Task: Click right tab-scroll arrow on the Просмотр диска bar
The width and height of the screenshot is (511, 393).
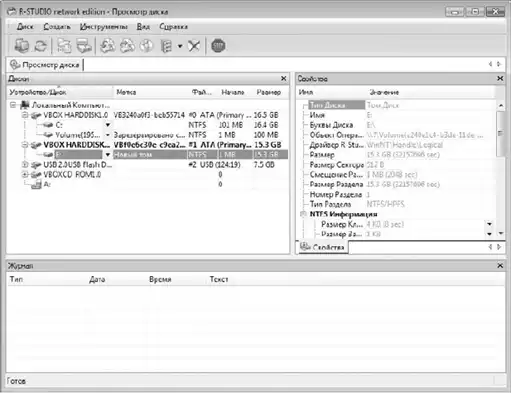Action: [x=499, y=64]
